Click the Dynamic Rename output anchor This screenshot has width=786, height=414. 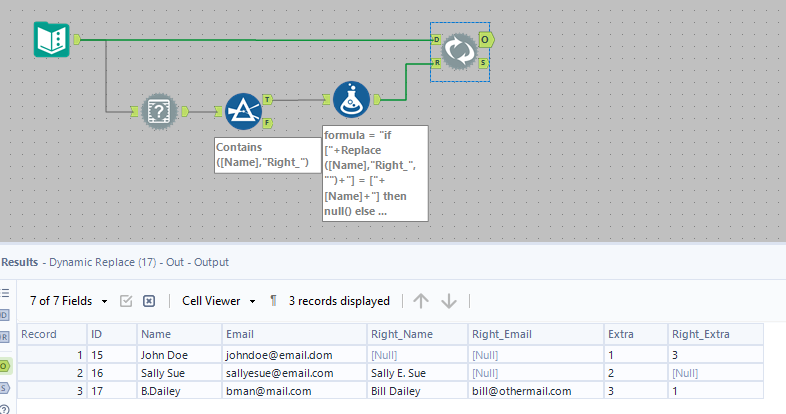184,111
